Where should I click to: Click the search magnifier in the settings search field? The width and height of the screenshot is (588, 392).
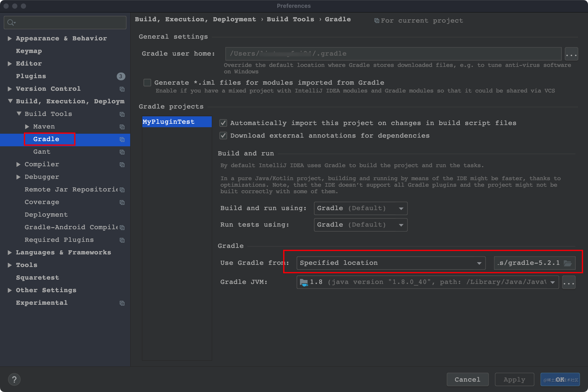tap(11, 22)
